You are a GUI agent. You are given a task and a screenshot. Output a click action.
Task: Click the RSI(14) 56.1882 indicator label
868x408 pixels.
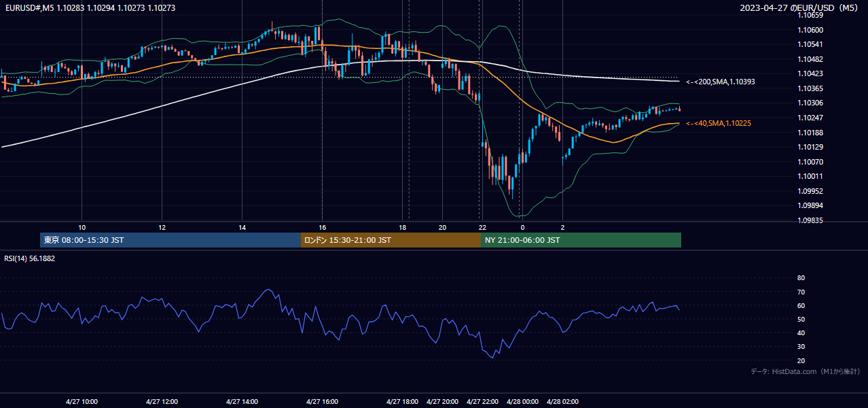click(x=30, y=258)
